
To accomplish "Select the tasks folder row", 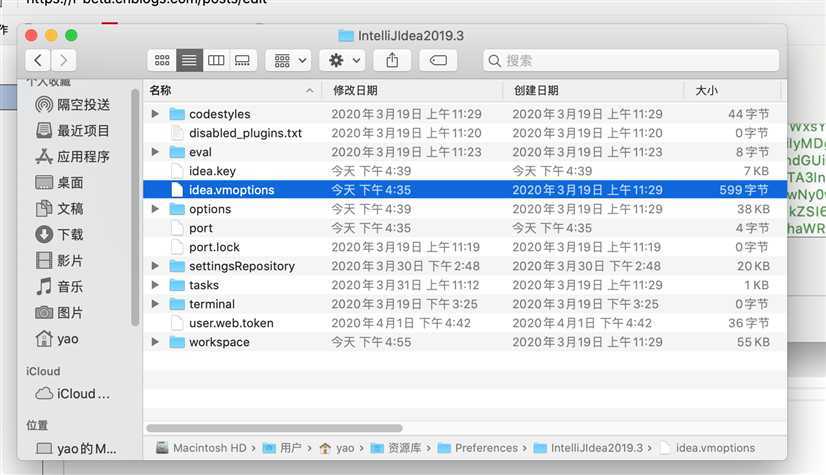I will click(465, 285).
